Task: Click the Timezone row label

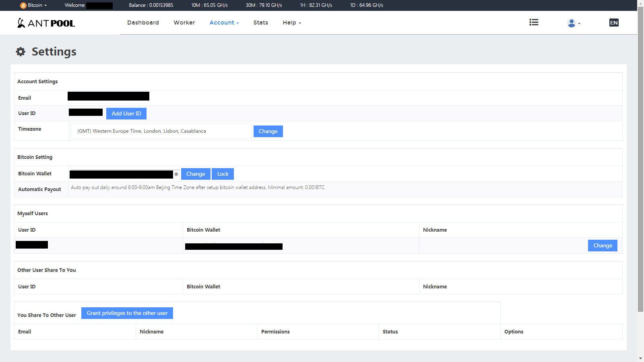Action: point(29,129)
